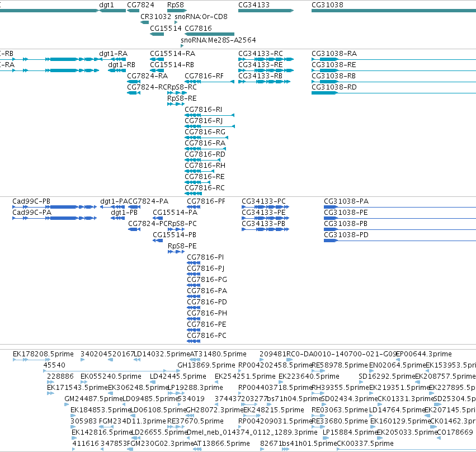Viewport: 476px width, 452px height.
Task: Click the CG7816-PG protein label
Action: pos(207,280)
